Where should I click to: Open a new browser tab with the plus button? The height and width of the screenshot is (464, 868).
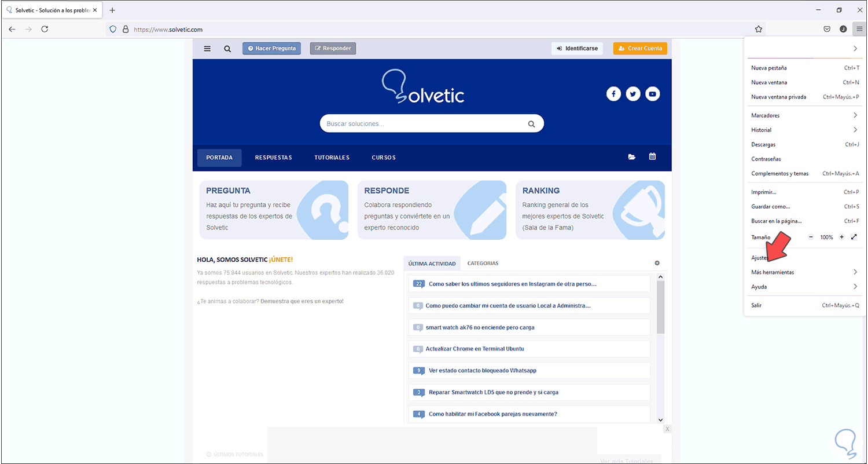coord(112,10)
